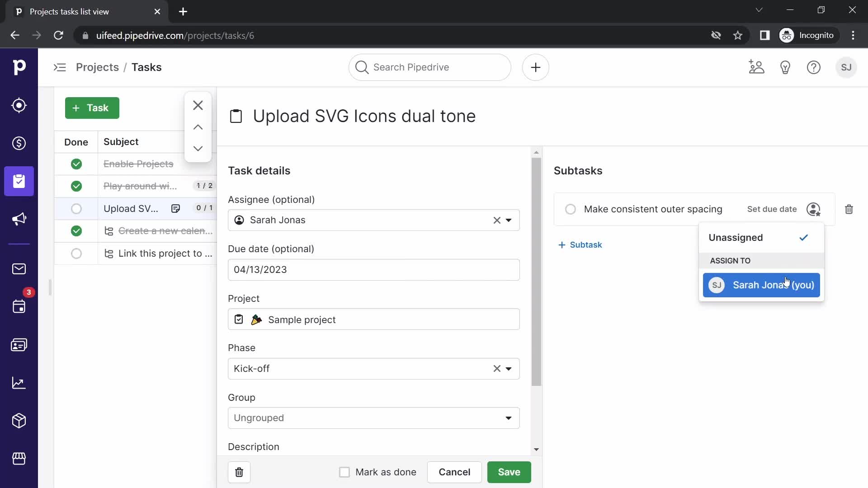Click the Projects sidebar icon

(19, 181)
